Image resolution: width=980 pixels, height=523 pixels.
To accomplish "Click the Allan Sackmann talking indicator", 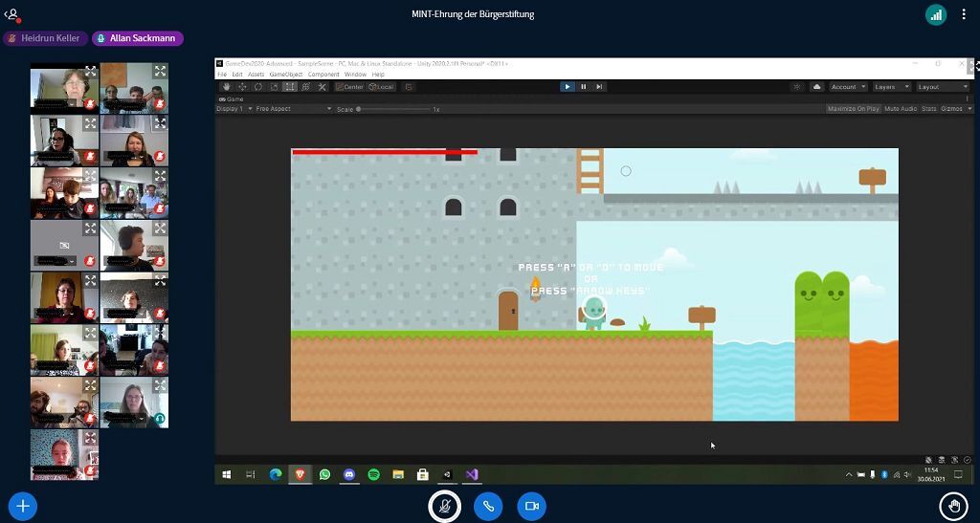I will tap(137, 38).
